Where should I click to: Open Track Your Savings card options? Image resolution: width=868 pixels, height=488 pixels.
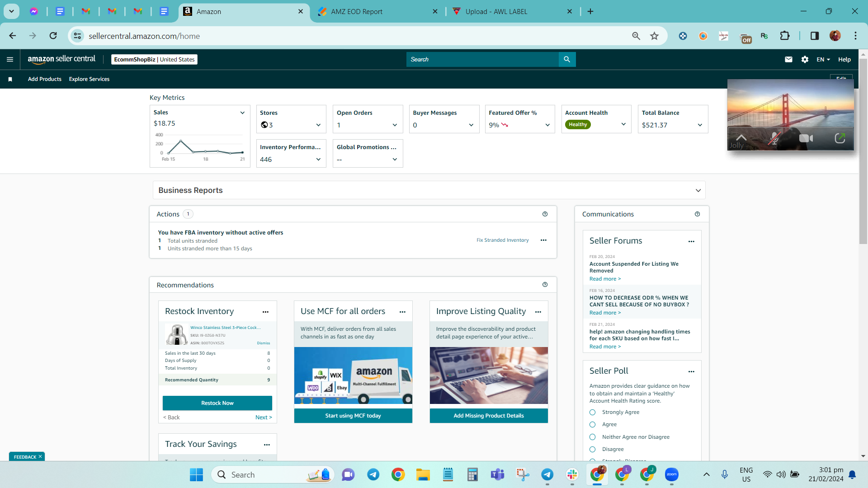tap(267, 445)
